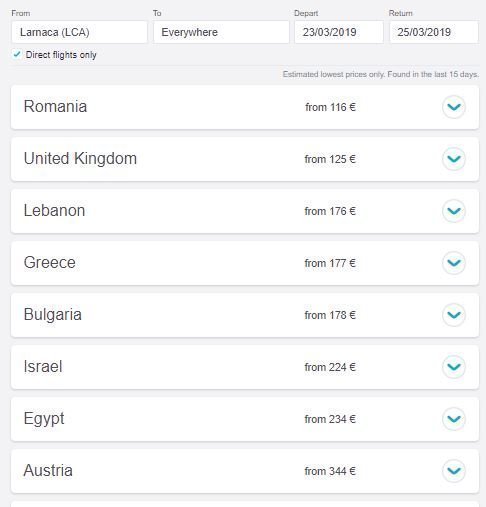Edit the From field Larnaca (LCA)
Image resolution: width=486 pixels, height=507 pixels.
pyautogui.click(x=79, y=32)
